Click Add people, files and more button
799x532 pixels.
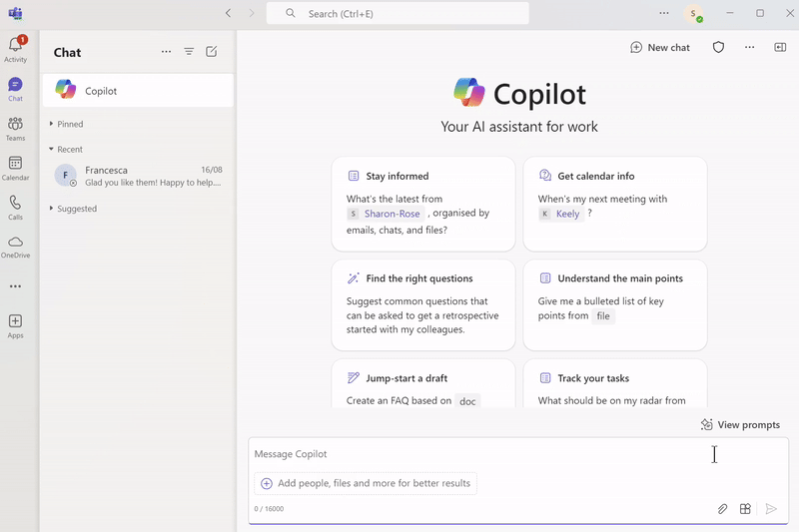[366, 483]
